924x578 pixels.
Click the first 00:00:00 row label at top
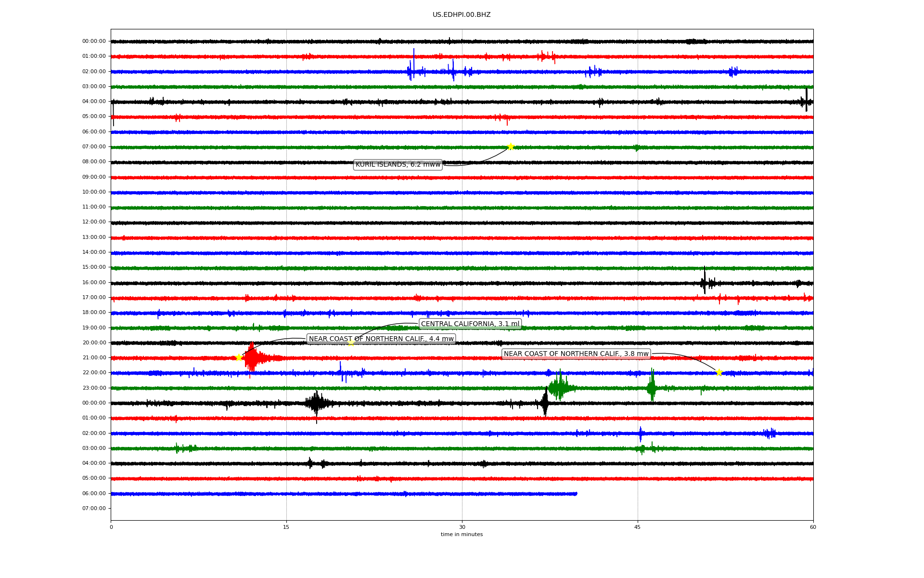point(94,41)
